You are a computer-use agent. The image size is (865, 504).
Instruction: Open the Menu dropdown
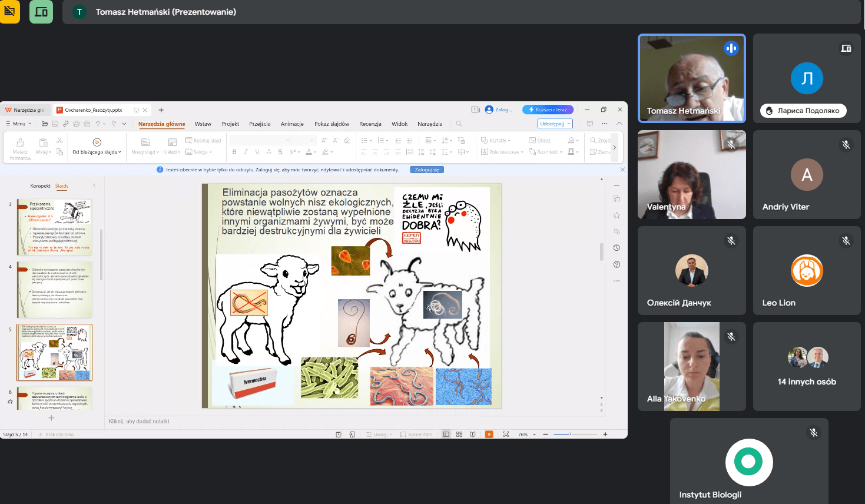pyautogui.click(x=19, y=124)
